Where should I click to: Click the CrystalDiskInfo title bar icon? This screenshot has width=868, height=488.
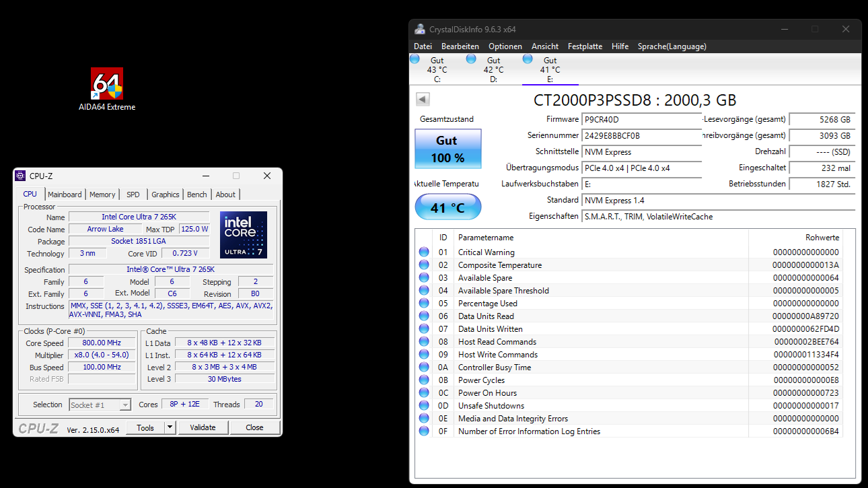[x=420, y=29]
